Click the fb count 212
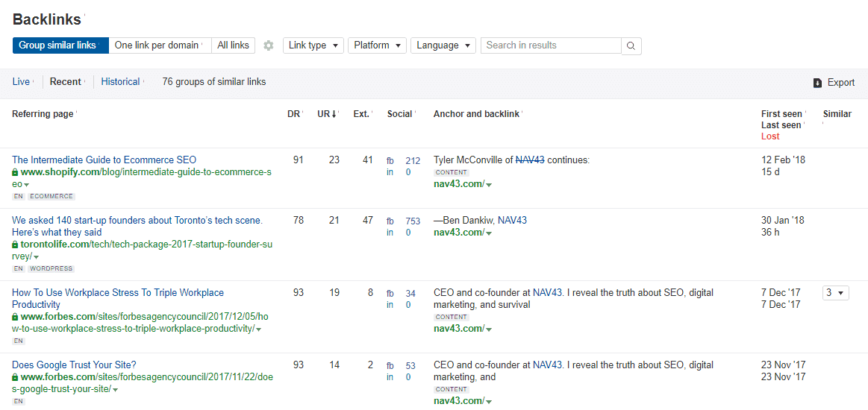Image resolution: width=868 pixels, height=410 pixels. 413,161
